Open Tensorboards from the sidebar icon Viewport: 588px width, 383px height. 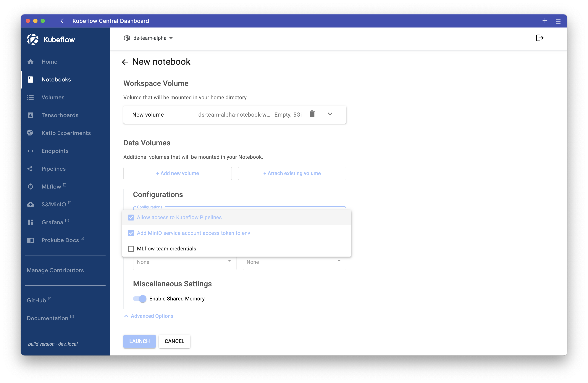coord(30,115)
